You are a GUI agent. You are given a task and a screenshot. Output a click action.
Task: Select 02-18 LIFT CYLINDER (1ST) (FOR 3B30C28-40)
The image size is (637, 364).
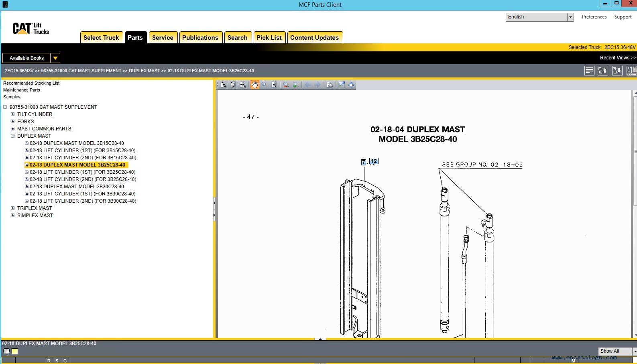tap(83, 194)
